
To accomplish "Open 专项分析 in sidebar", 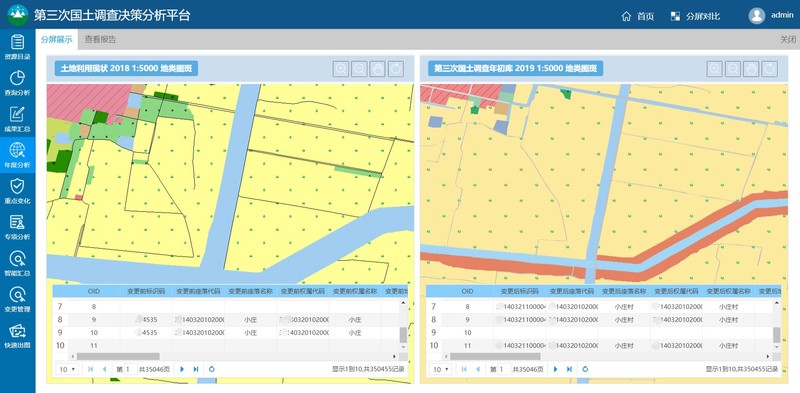I will point(17,227).
